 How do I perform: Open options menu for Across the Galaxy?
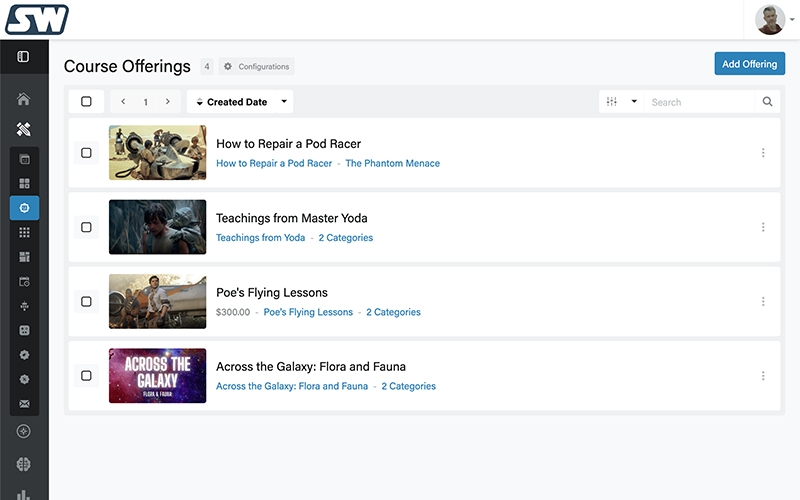click(763, 376)
